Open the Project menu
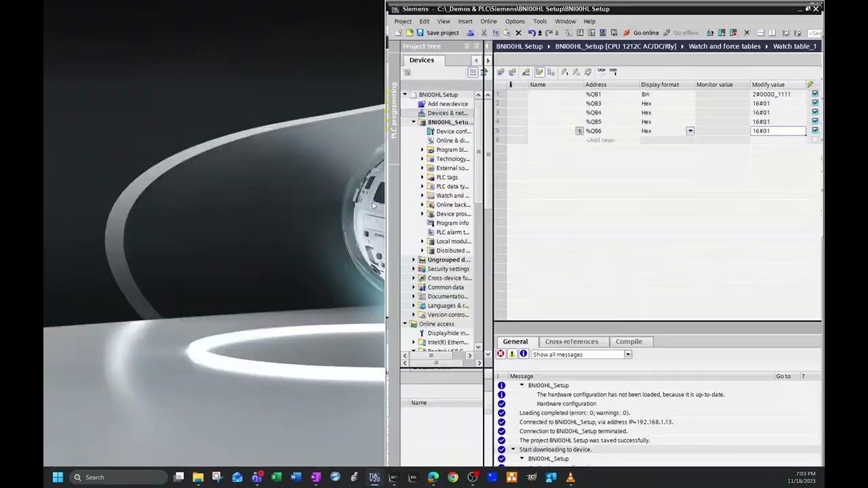Viewport: 868px width, 488px height. click(x=403, y=21)
